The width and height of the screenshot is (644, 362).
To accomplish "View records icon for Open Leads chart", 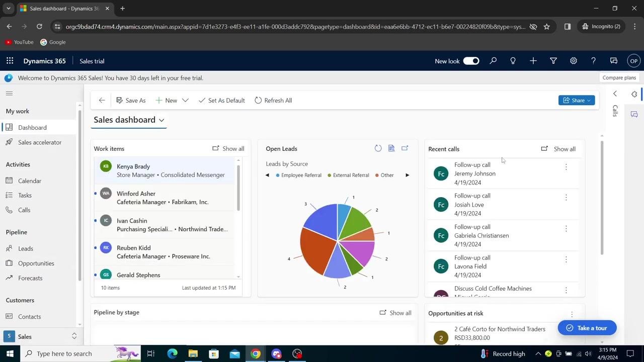I will pos(391,148).
